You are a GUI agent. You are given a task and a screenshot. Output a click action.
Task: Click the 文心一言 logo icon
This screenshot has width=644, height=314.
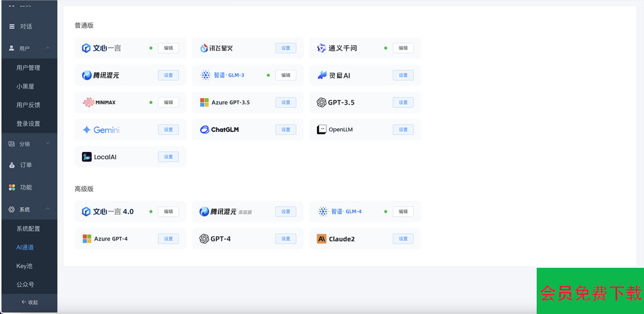86,48
